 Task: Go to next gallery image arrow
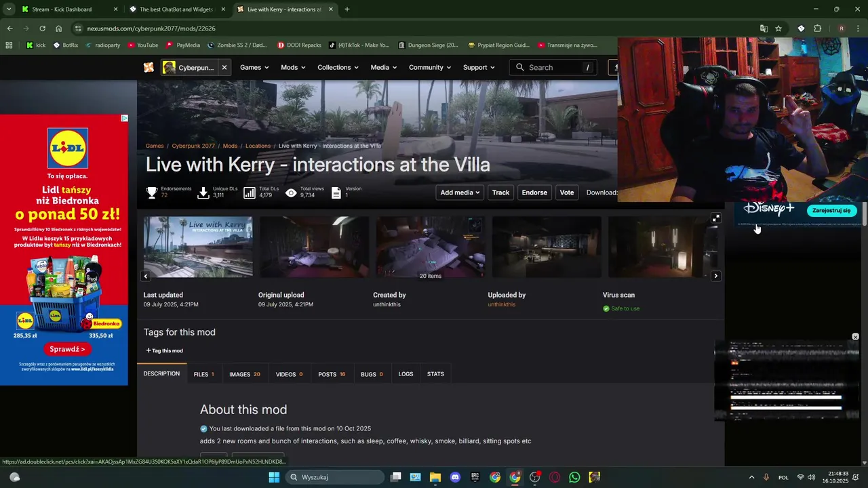coord(715,276)
